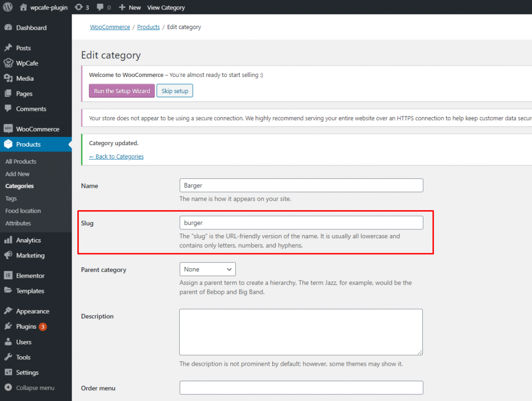Click the Analytics bar chart icon
This screenshot has width=532, height=401.
[x=8, y=240]
